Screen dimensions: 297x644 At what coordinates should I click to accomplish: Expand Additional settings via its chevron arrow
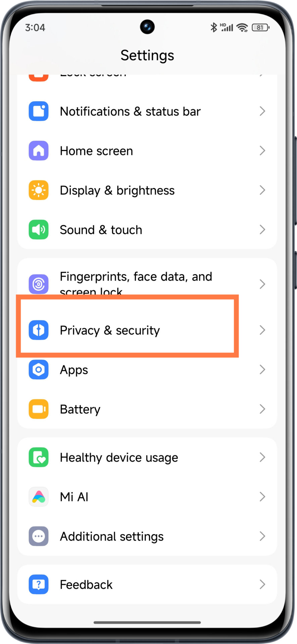click(262, 536)
